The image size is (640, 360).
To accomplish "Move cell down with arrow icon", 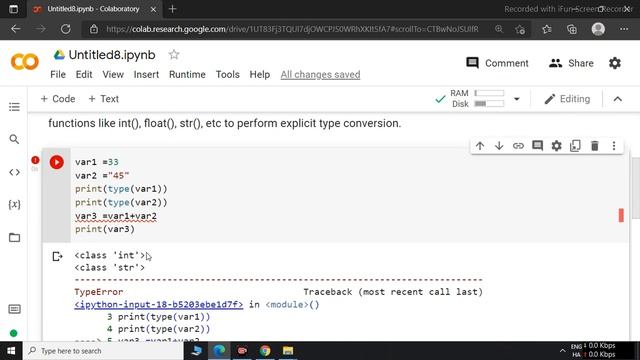I will click(499, 146).
